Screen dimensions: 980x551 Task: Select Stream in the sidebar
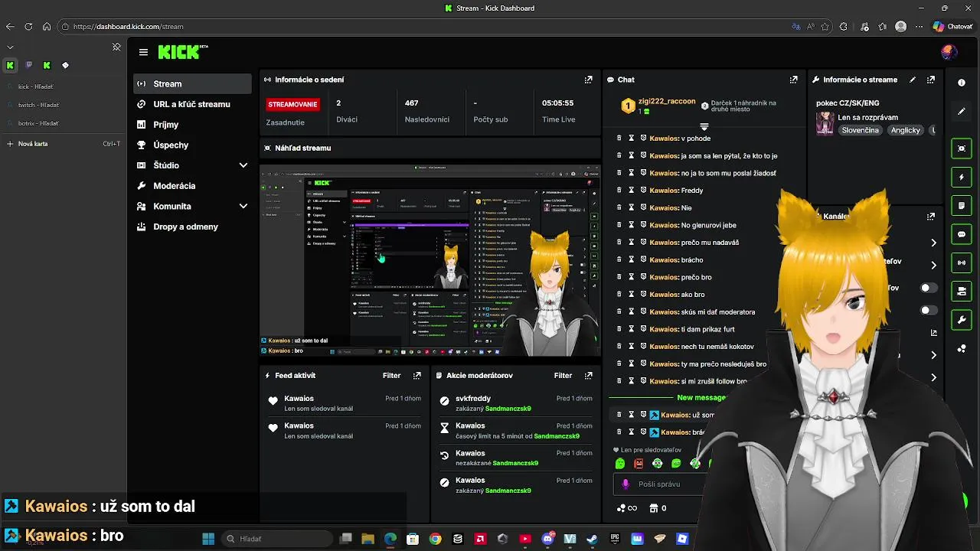(191, 83)
